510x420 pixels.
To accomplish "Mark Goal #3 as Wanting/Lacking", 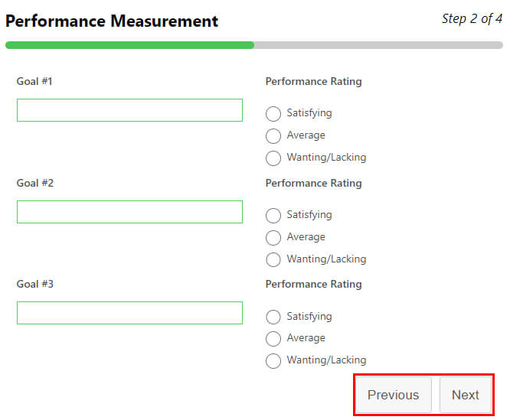I will click(273, 361).
